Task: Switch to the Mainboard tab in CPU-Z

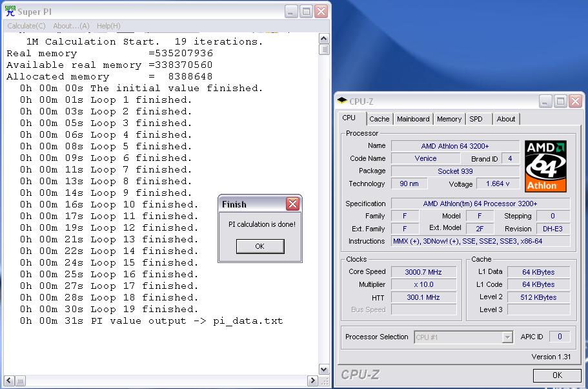Action: click(413, 119)
